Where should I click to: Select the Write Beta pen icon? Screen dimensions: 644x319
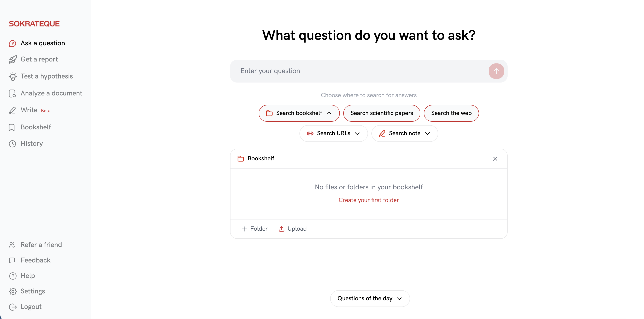coord(12,110)
